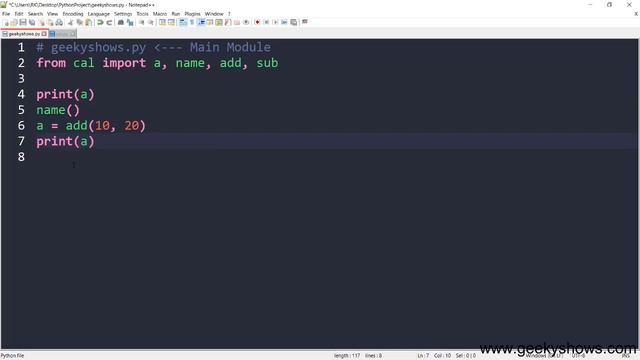The height and width of the screenshot is (360, 640).
Task: Click the Zoom Out toolbar icon
Action: tap(151, 22)
